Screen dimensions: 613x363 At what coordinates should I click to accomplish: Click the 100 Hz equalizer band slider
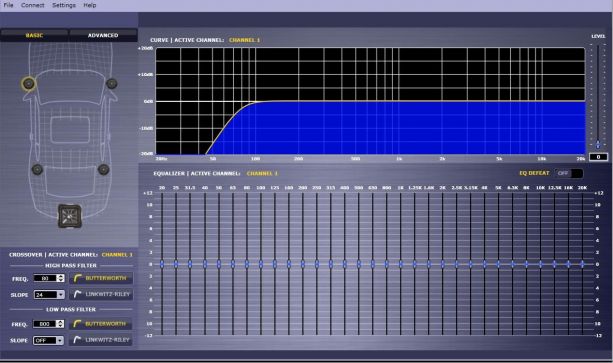[261, 264]
